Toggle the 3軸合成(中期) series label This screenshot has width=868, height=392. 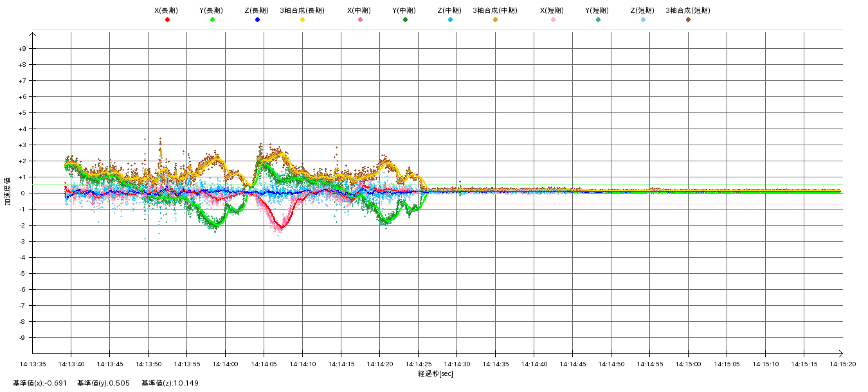point(494,10)
